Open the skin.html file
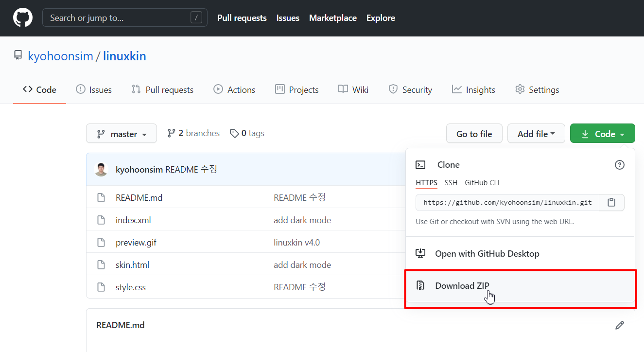The width and height of the screenshot is (644, 352). [x=132, y=265]
